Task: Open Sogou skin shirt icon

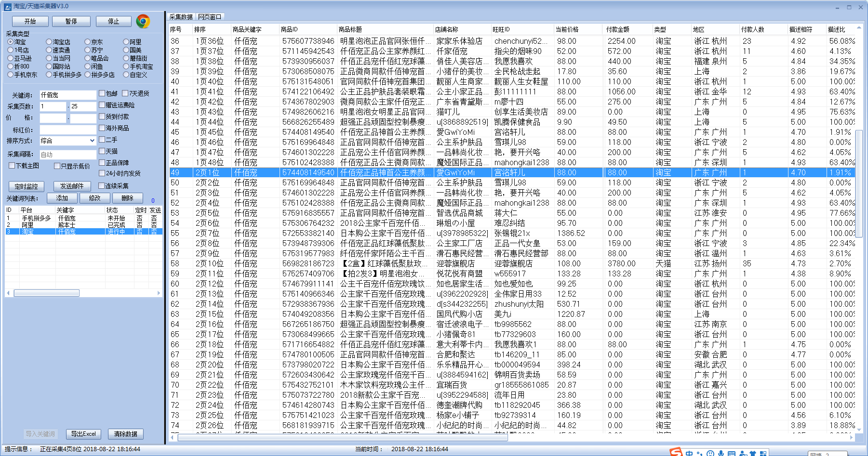Action: click(753, 454)
